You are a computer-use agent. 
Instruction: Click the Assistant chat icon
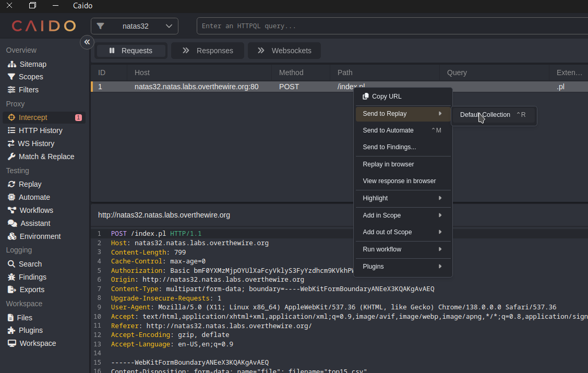click(11, 223)
